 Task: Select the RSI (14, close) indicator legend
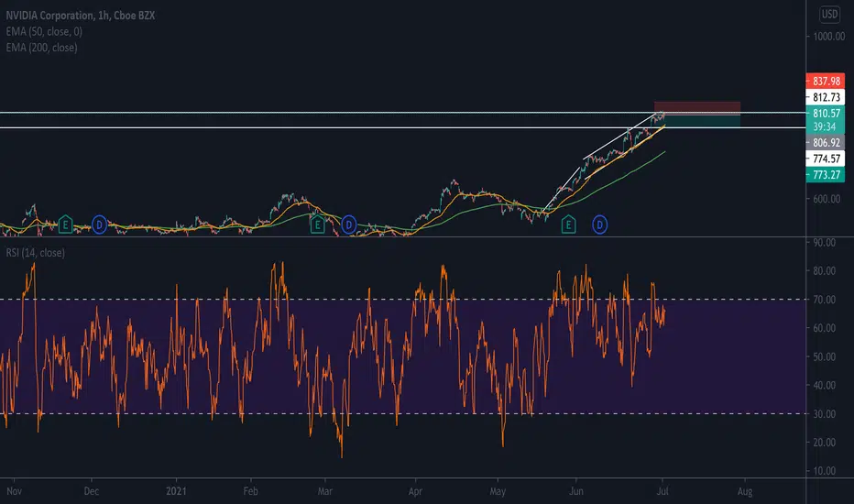point(36,253)
